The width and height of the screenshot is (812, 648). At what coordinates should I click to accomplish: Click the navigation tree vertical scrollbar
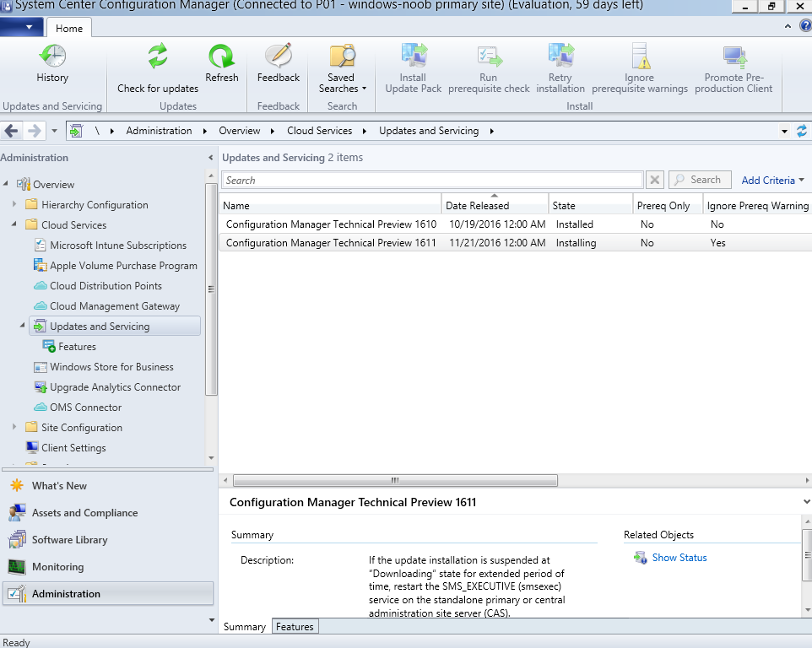211,290
